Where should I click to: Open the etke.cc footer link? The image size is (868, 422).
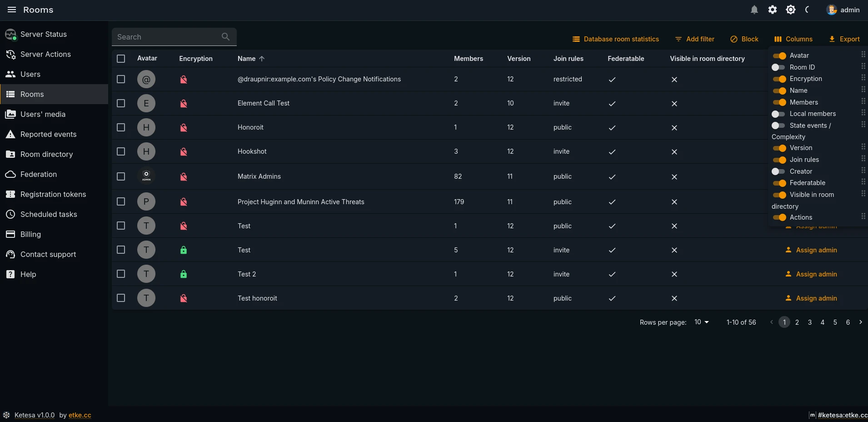click(x=80, y=415)
